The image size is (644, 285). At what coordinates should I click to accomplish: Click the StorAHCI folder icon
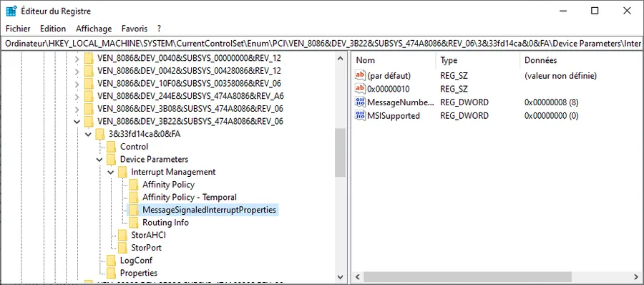click(122, 236)
